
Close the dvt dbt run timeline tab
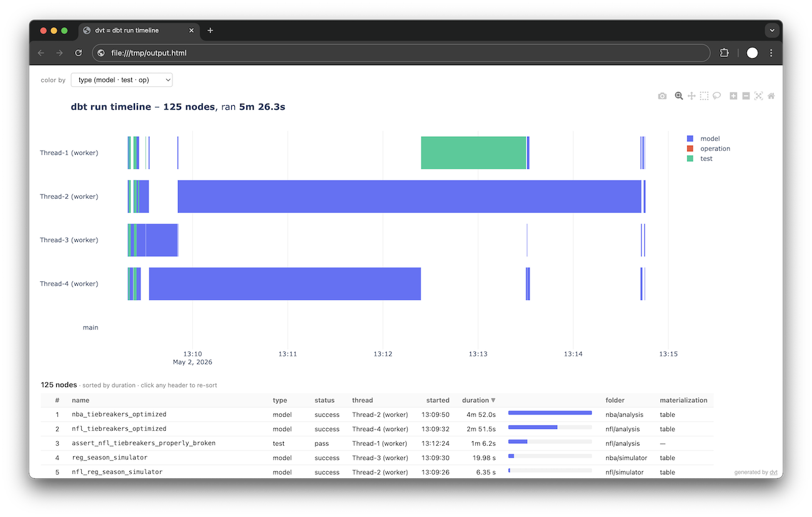pyautogui.click(x=191, y=30)
